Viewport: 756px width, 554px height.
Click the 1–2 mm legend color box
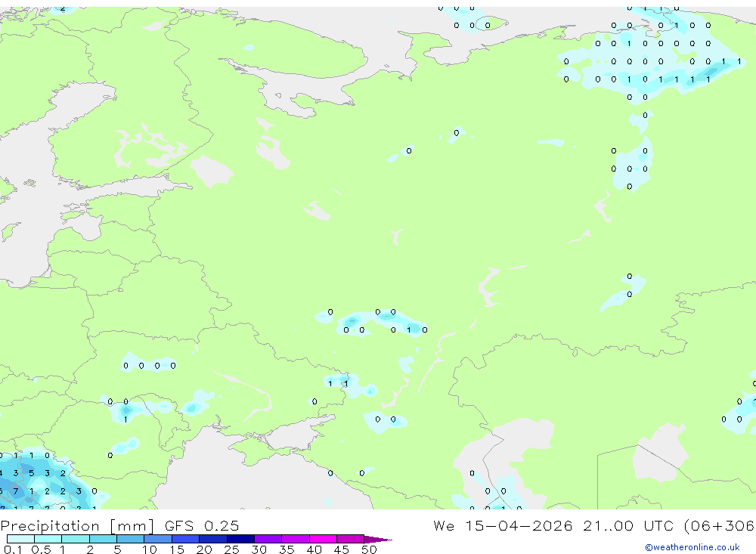(x=76, y=539)
